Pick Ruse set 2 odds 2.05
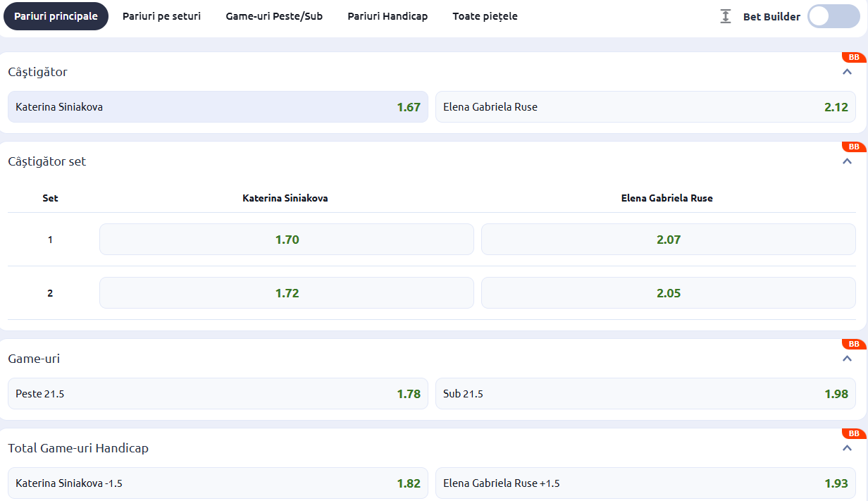The image size is (868, 501). [x=668, y=293]
